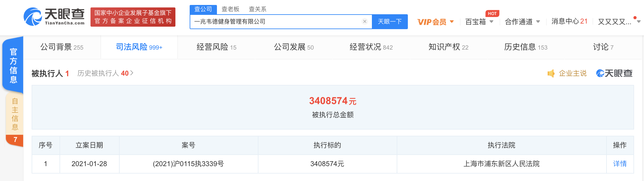Switch to the 查公司 search tab
This screenshot has height=181, width=644.
point(203,9)
